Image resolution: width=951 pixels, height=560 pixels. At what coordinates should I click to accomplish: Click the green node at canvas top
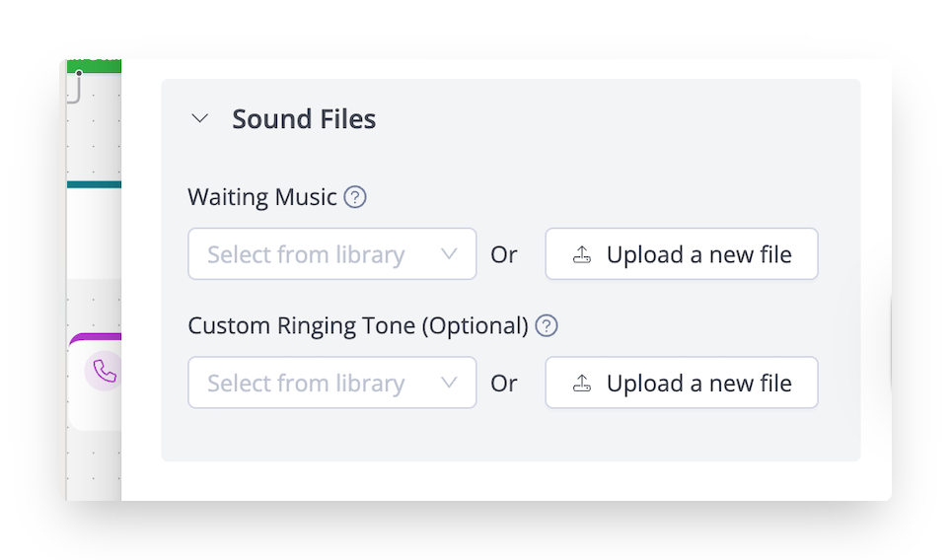(x=94, y=65)
